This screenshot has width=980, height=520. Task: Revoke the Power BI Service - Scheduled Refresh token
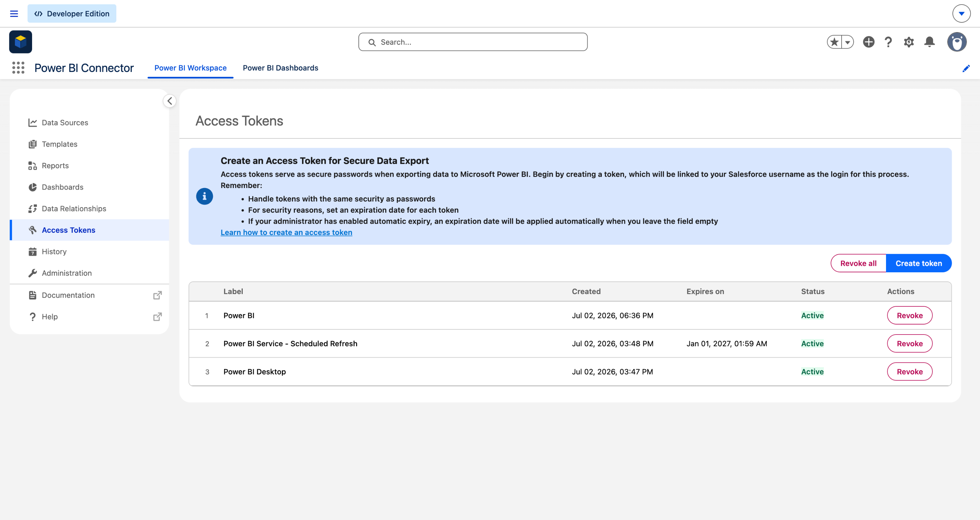pyautogui.click(x=910, y=343)
